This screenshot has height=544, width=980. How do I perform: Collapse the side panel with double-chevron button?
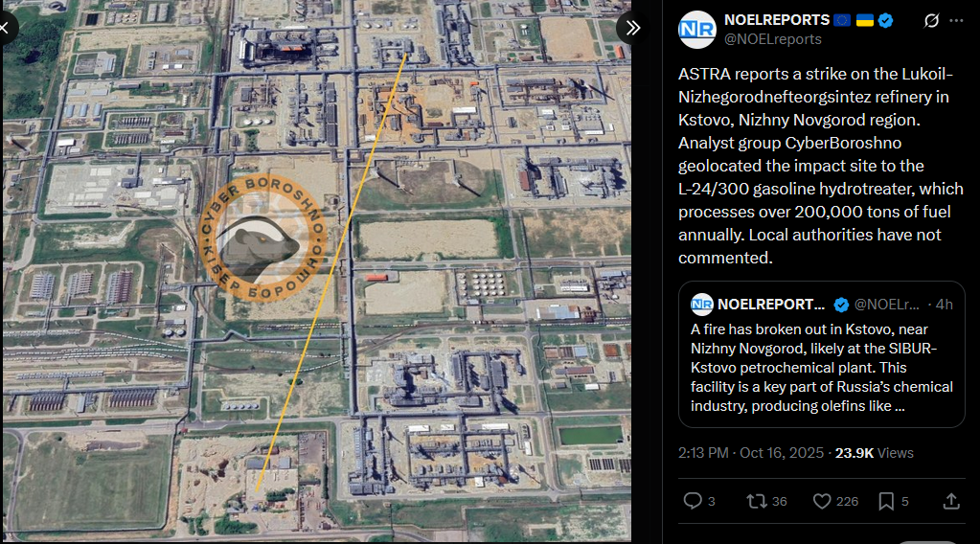tap(632, 28)
